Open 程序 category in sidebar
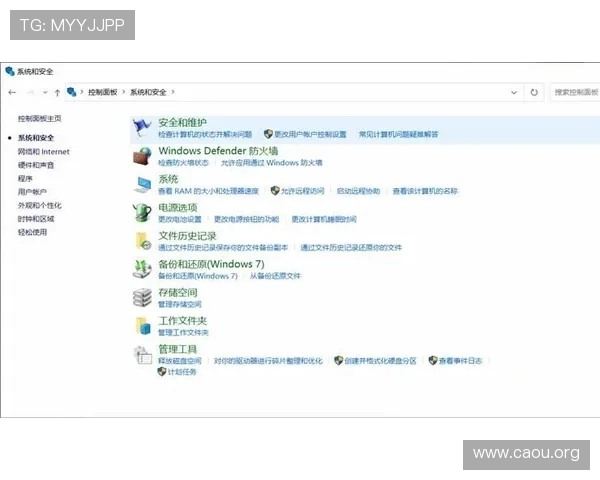 pos(25,178)
